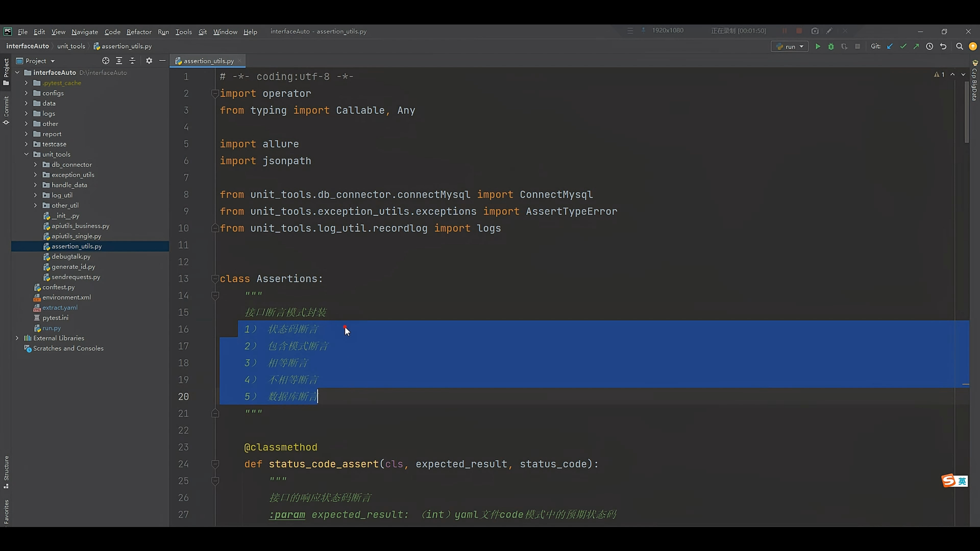The height and width of the screenshot is (551, 980).
Task: Click the ConnectMysql import name
Action: tap(556, 194)
